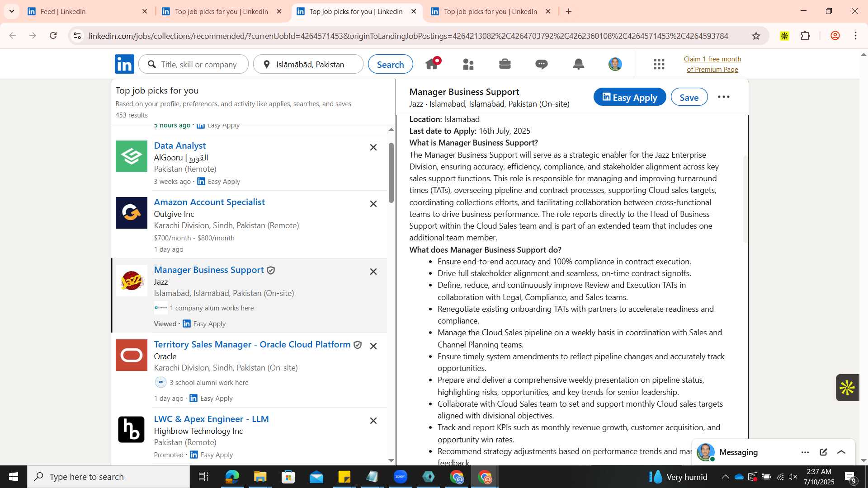Image resolution: width=868 pixels, height=488 pixels.
Task: Open the Jobs briefcase icon
Action: pos(505,64)
